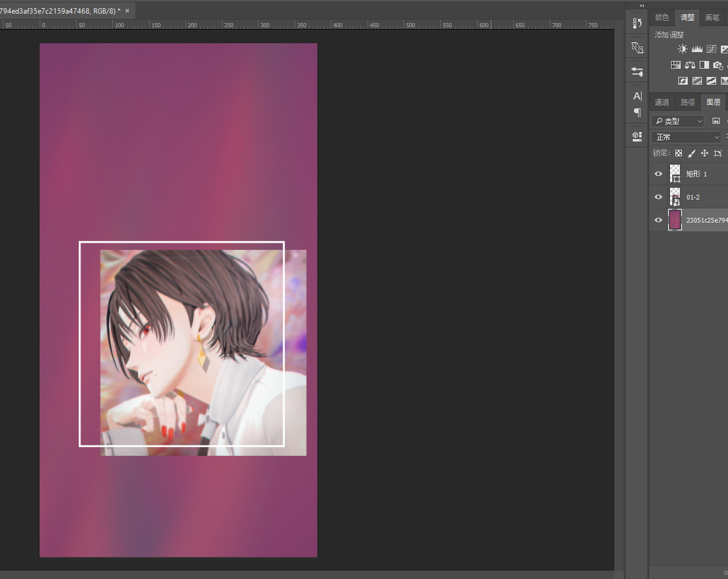728x579 pixels.
Task: Open the Paragraph panel icon
Action: pos(637,112)
